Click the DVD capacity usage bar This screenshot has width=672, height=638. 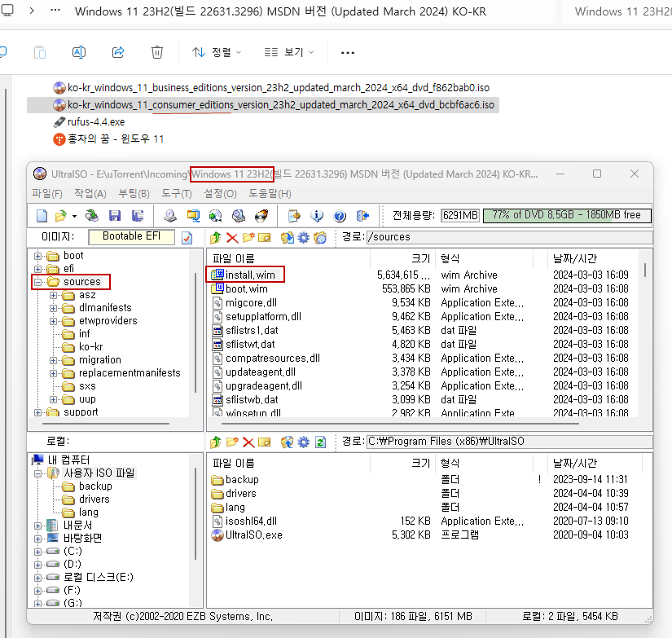[567, 215]
